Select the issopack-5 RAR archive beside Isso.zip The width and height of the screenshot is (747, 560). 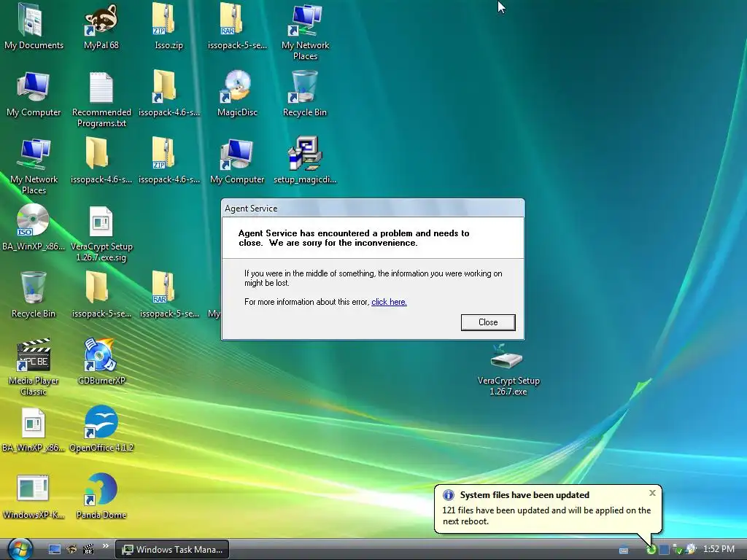[237, 26]
